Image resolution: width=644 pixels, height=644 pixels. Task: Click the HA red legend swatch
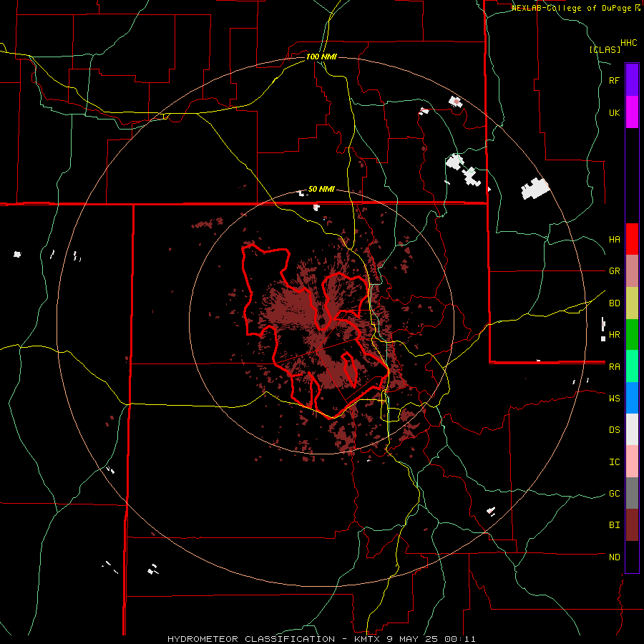632,239
